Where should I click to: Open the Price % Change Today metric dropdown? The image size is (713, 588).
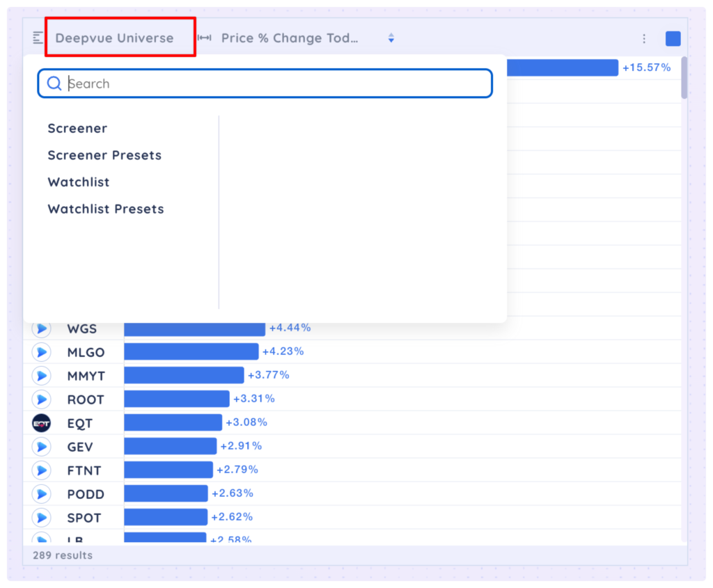click(290, 38)
